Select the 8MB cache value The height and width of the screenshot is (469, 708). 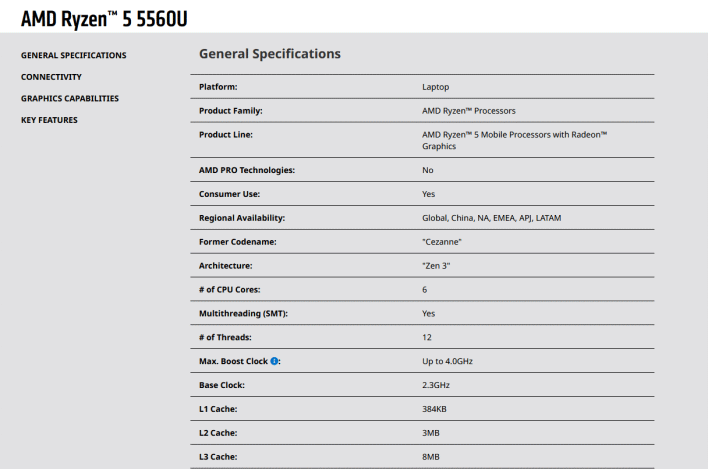click(x=431, y=457)
